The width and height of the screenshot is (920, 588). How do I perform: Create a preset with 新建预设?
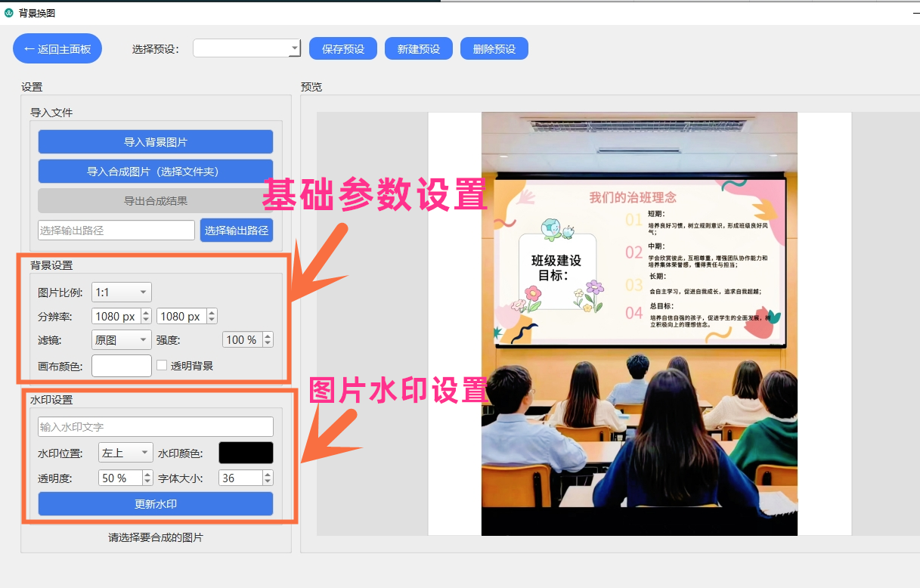click(x=419, y=48)
